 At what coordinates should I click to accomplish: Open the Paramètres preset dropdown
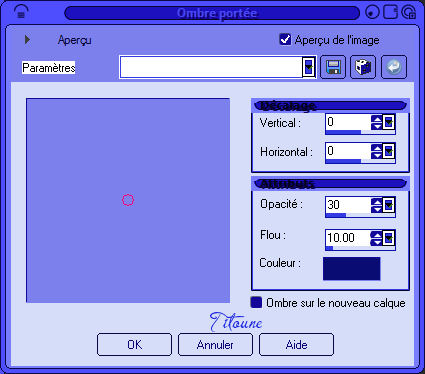point(309,67)
